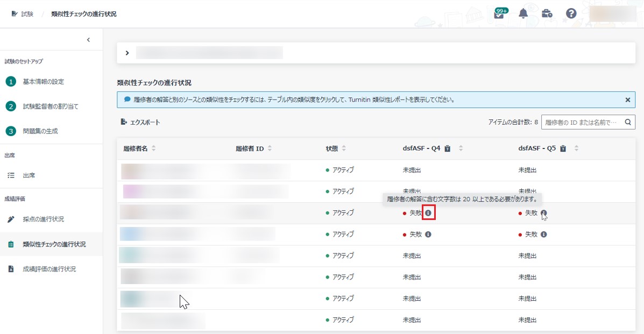The width and height of the screenshot is (644, 334).
Task: Close the blue info banner
Action: pos(627,100)
